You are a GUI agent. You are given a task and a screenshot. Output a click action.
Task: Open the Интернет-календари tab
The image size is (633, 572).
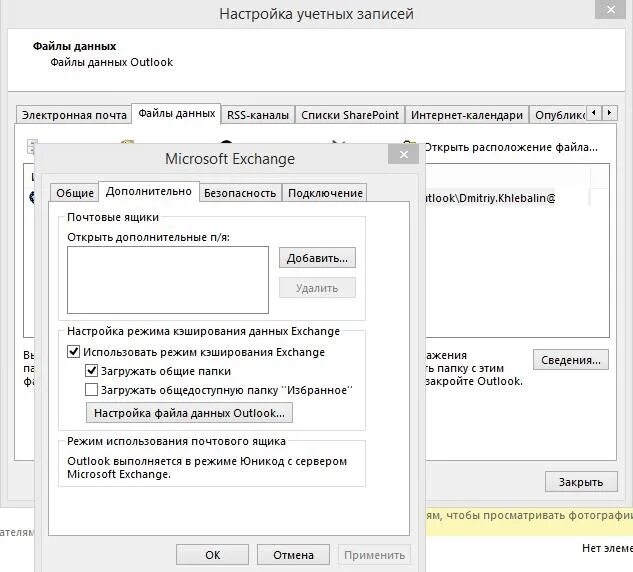point(467,115)
